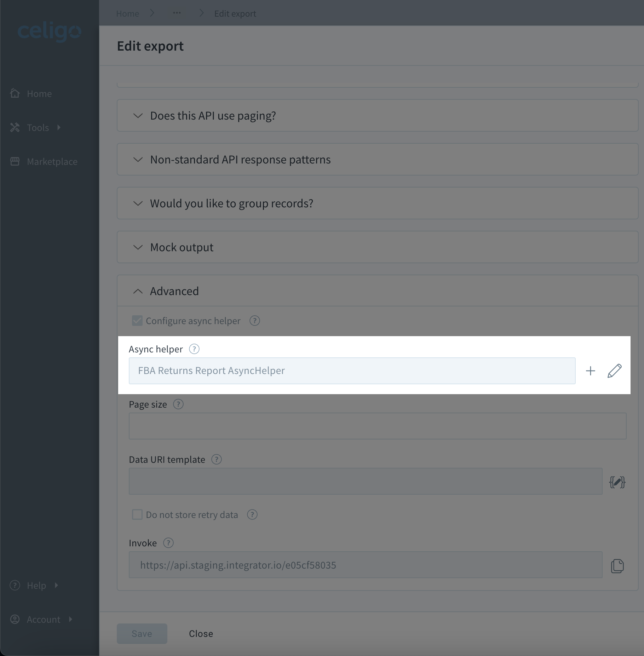The width and height of the screenshot is (644, 656).
Task: Click into the Page size input field
Action: [x=378, y=426]
